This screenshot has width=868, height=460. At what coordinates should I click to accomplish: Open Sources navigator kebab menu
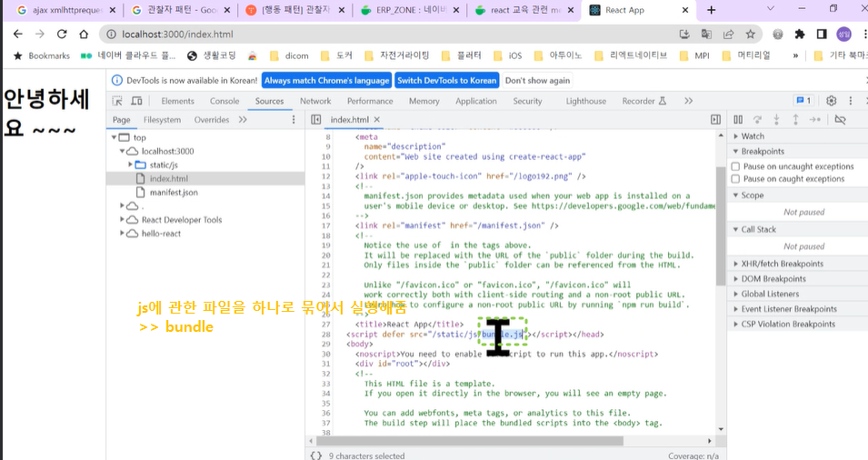click(294, 120)
